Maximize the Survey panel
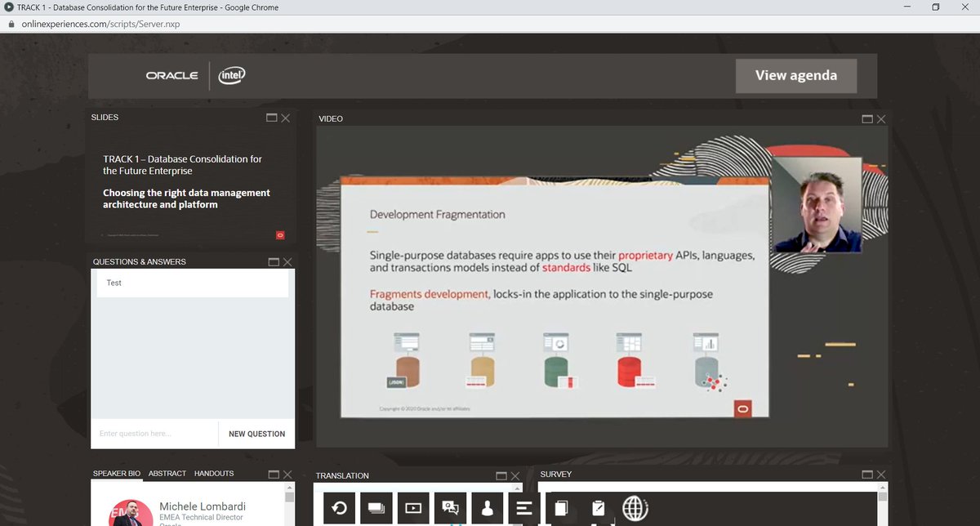 click(x=867, y=474)
